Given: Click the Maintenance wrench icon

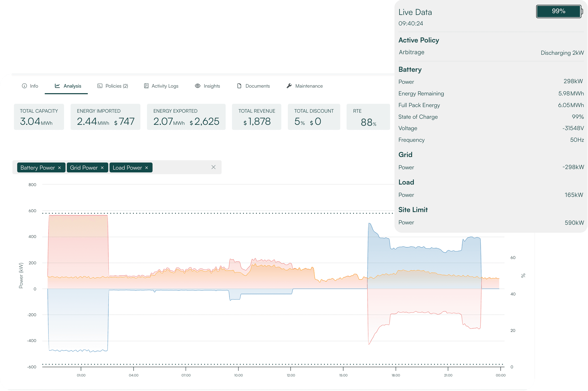Looking at the screenshot, I should pos(289,86).
